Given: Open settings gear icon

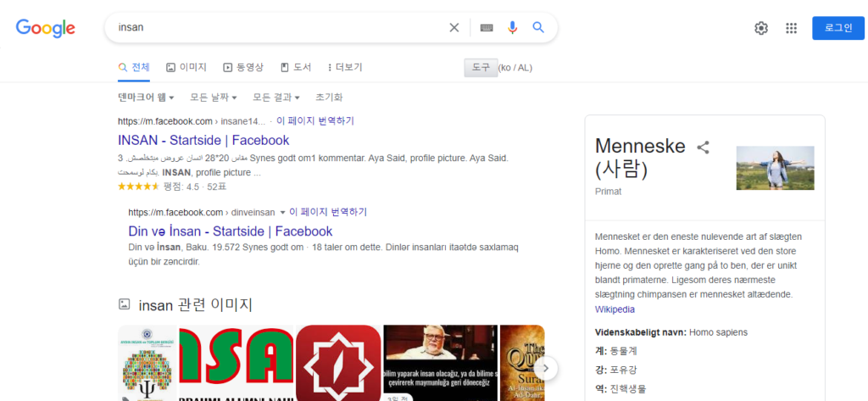Looking at the screenshot, I should (x=761, y=28).
